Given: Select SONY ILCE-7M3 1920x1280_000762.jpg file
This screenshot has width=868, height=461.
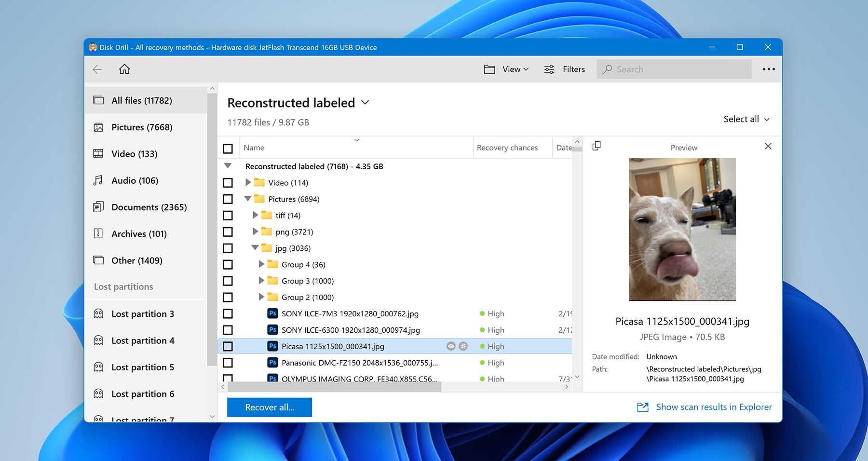Looking at the screenshot, I should (350, 314).
